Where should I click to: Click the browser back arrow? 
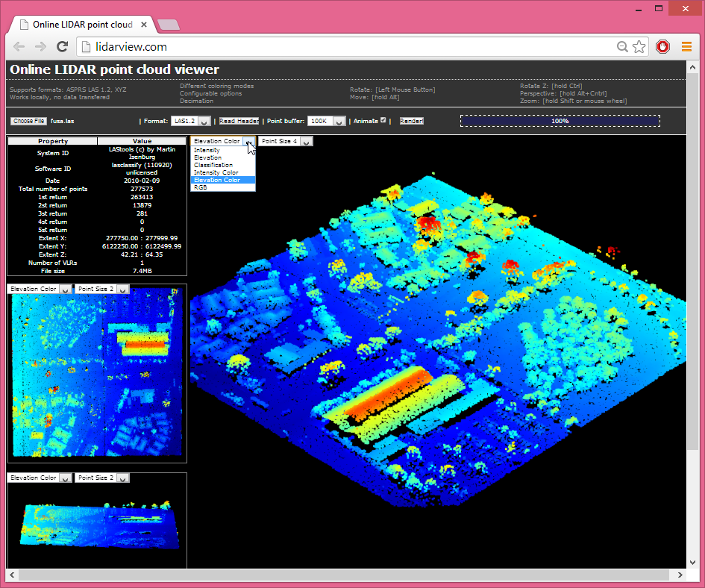pyautogui.click(x=19, y=47)
